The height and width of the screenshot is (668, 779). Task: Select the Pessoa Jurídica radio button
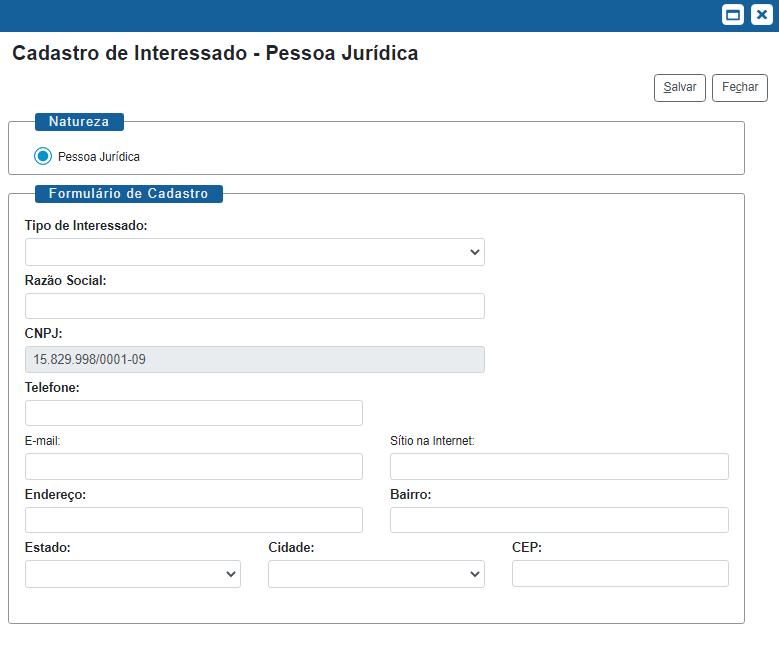[43, 156]
